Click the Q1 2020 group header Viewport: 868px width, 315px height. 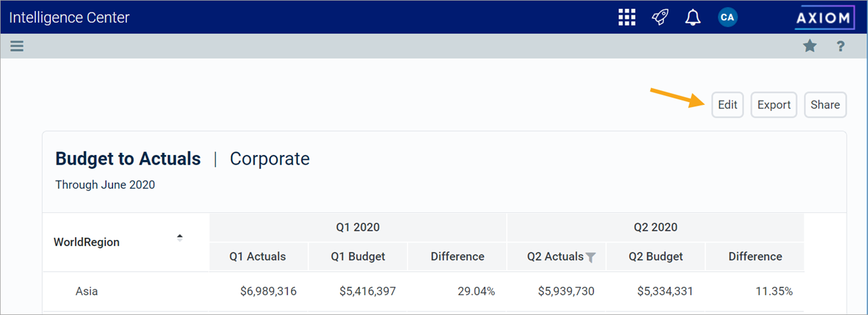[x=357, y=227]
